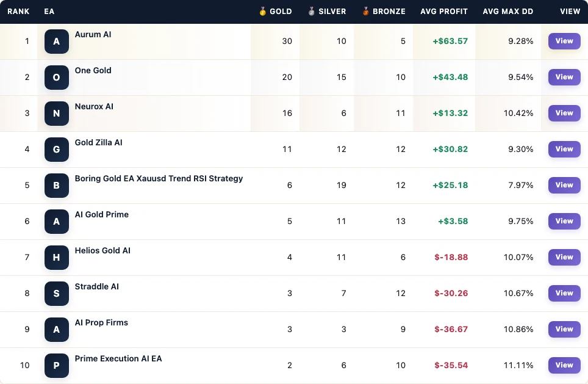View details for Aurum AI

coord(564,41)
